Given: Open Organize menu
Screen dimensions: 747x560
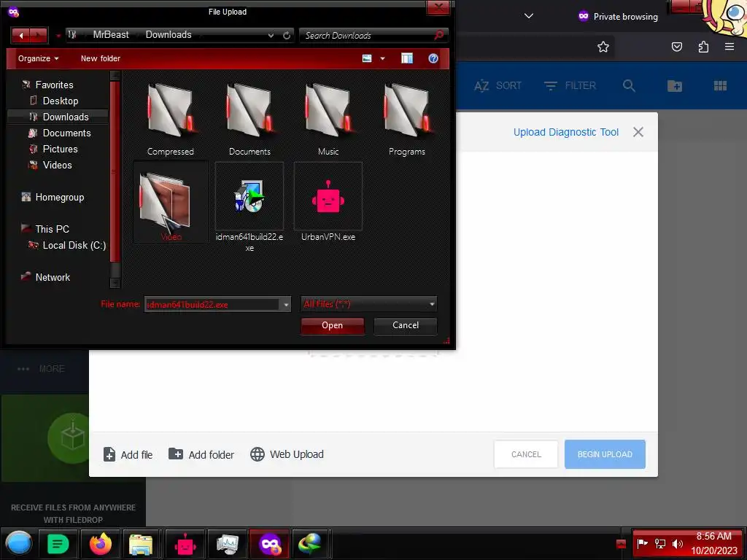Looking at the screenshot, I should click(38, 58).
